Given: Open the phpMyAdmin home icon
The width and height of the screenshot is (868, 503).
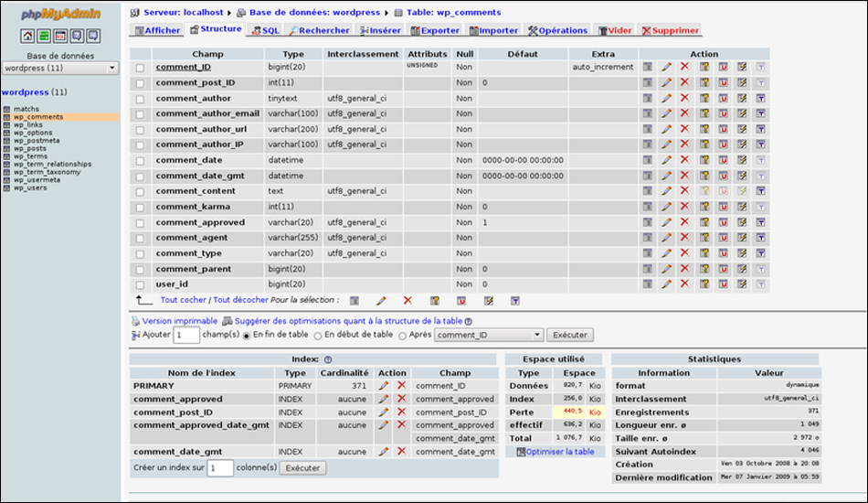Looking at the screenshot, I should click(27, 36).
